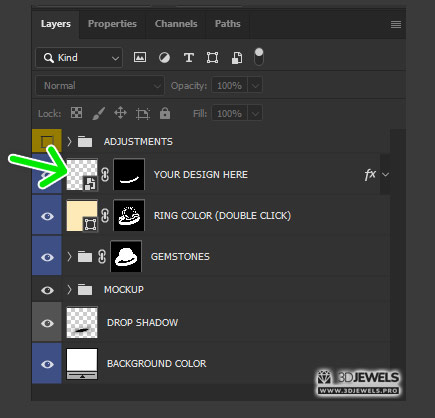The width and height of the screenshot is (435, 418).
Task: Open the Fill slider dropdown arrow
Action: coord(255,114)
